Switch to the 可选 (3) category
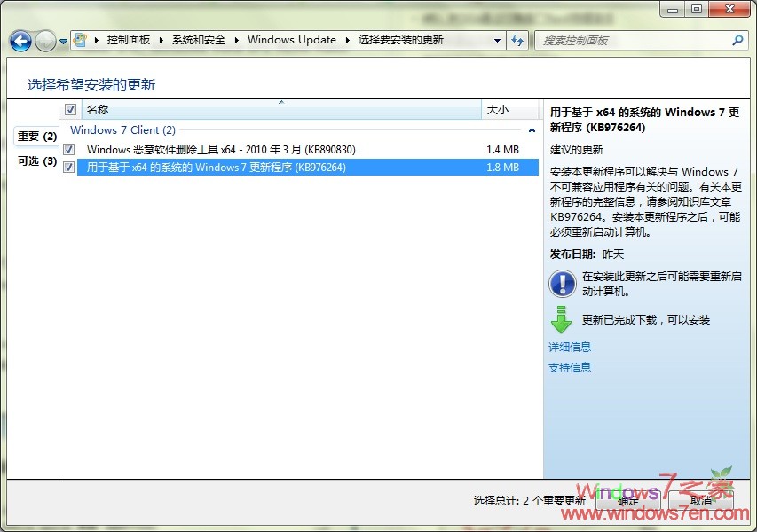The image size is (757, 532). [35, 161]
